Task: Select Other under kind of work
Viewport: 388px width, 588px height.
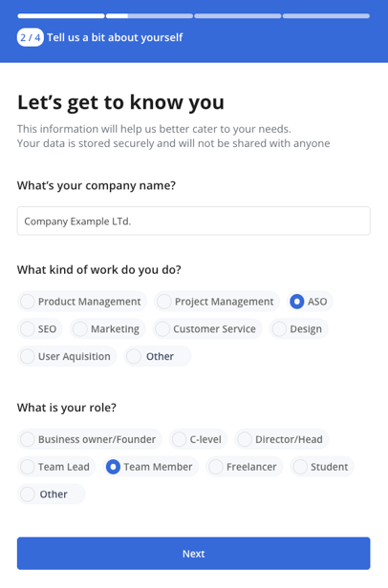Action: [x=158, y=356]
